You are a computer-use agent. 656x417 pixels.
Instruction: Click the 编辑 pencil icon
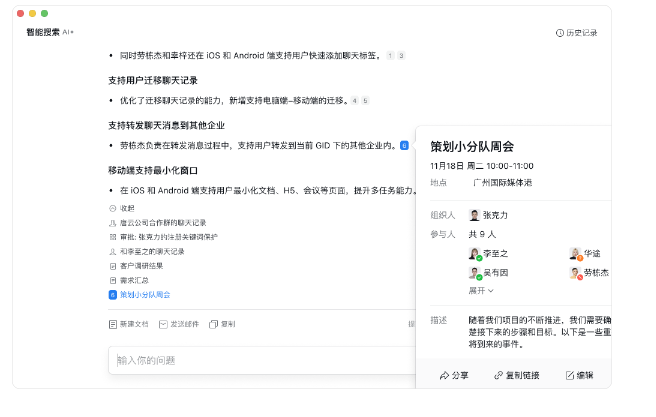[x=570, y=376]
